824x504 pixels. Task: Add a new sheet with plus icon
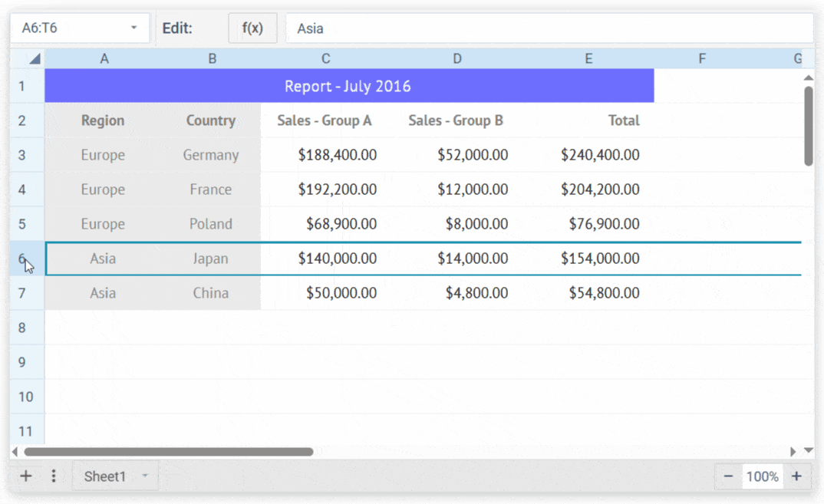pyautogui.click(x=26, y=476)
